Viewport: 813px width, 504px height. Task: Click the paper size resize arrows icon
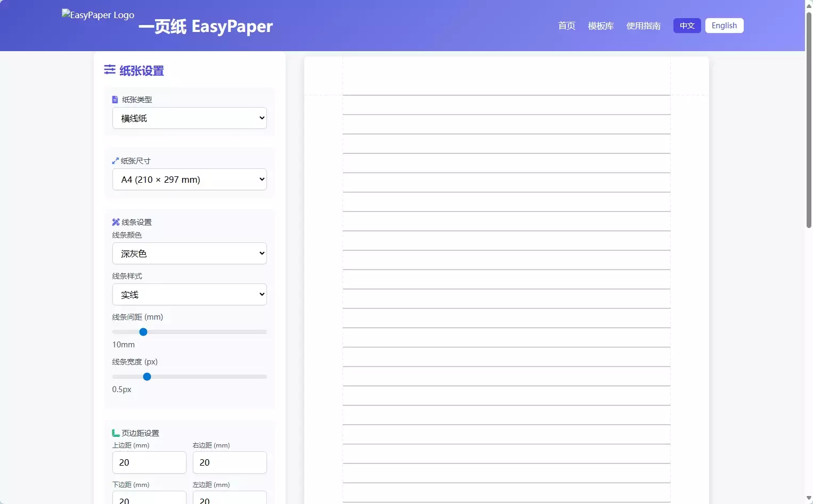pos(115,161)
